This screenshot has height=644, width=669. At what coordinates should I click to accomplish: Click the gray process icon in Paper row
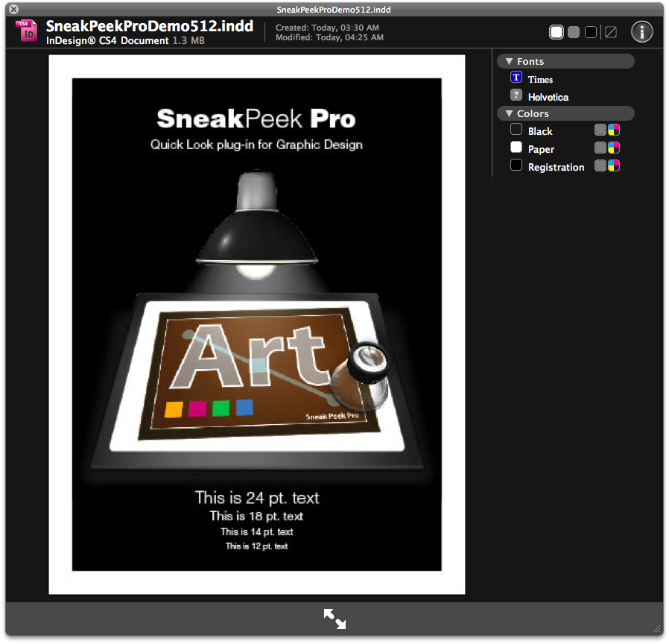(x=600, y=148)
